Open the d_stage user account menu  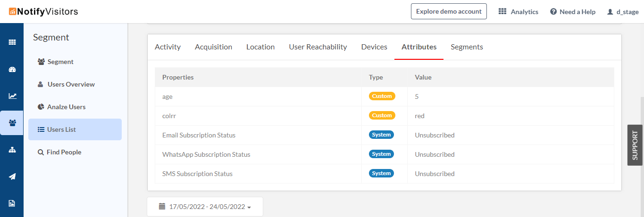click(x=622, y=12)
